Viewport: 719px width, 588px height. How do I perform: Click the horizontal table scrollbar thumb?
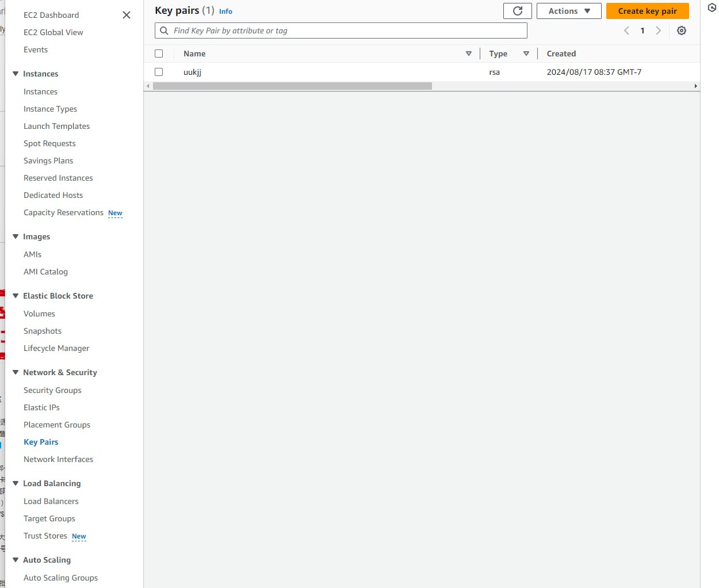pos(292,86)
